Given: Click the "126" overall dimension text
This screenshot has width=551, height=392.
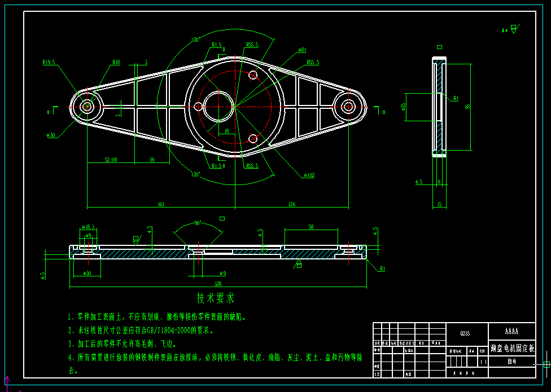Looking at the screenshot, I should pos(292,204).
